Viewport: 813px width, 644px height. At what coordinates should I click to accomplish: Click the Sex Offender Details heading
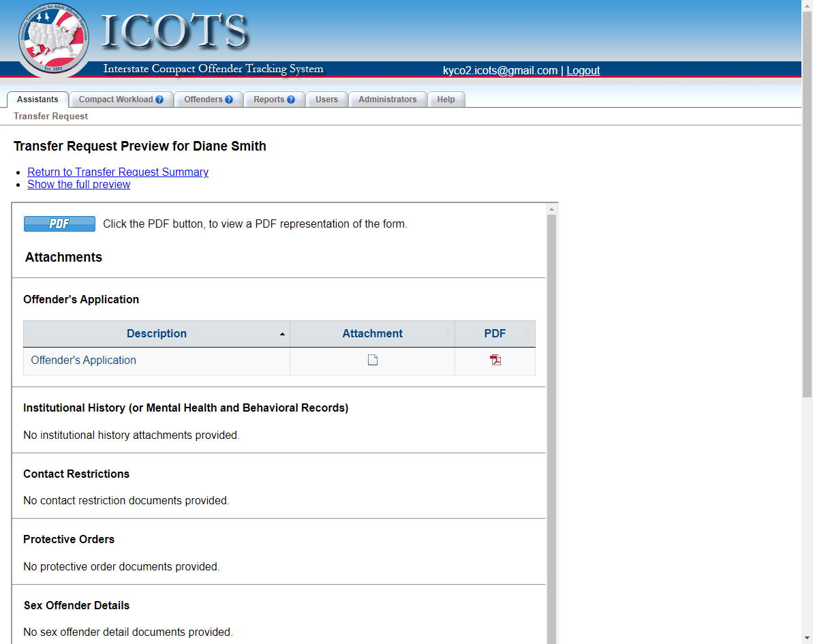pos(77,605)
